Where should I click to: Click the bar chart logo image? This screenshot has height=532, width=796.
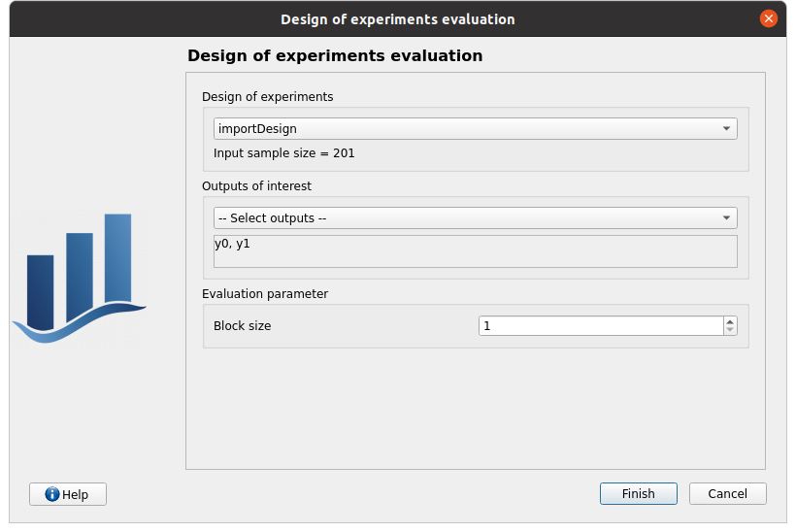coord(80,278)
